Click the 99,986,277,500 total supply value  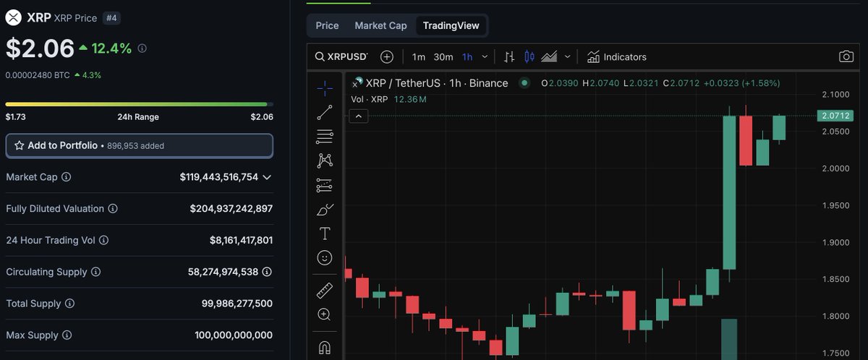click(x=237, y=304)
